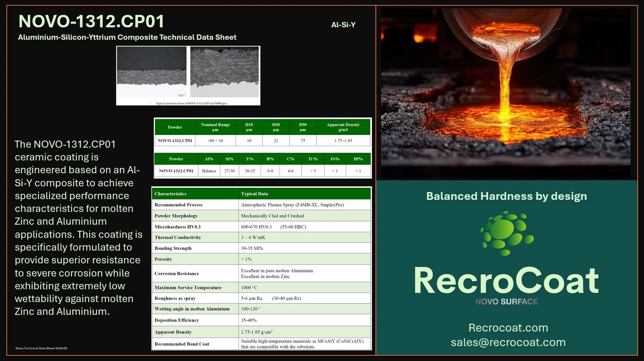Click the NOVO SURFACE tagline

pyautogui.click(x=507, y=302)
